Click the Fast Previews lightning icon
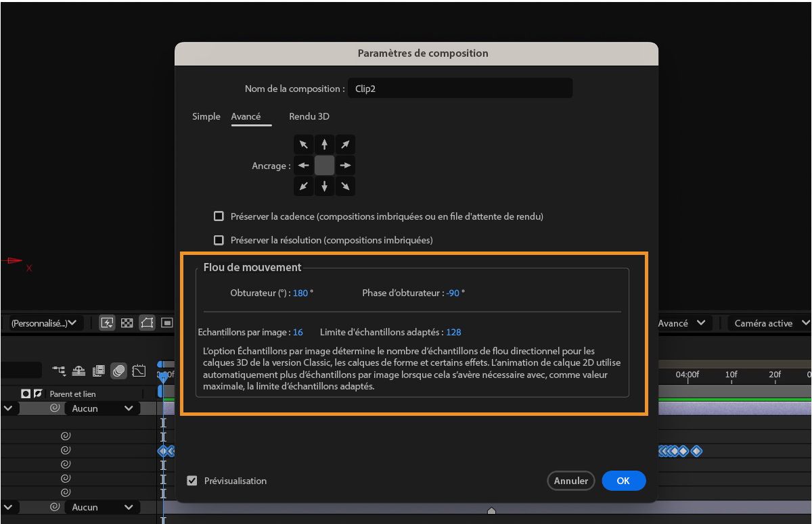812x524 pixels. 107,323
